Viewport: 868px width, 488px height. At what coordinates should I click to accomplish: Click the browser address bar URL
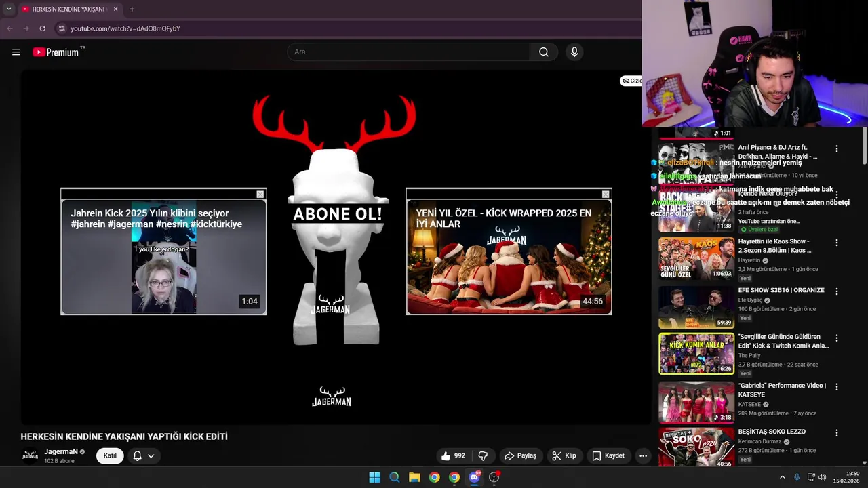(125, 28)
